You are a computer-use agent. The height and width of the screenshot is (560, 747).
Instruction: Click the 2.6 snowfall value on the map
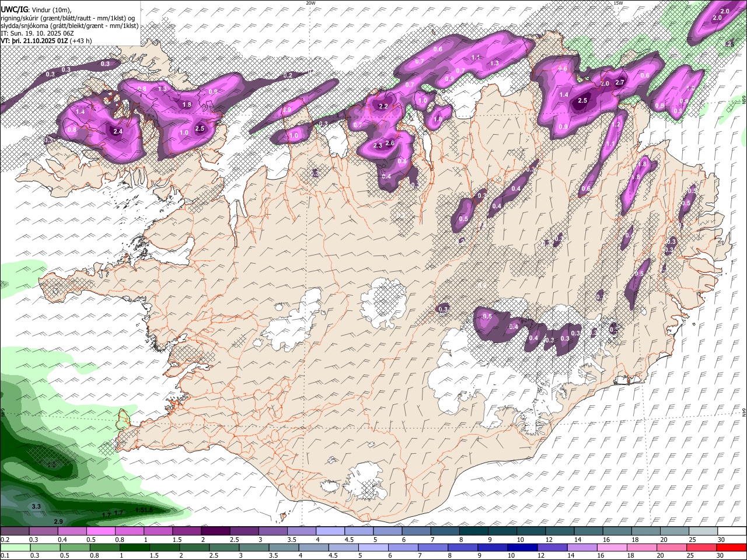tap(390, 143)
